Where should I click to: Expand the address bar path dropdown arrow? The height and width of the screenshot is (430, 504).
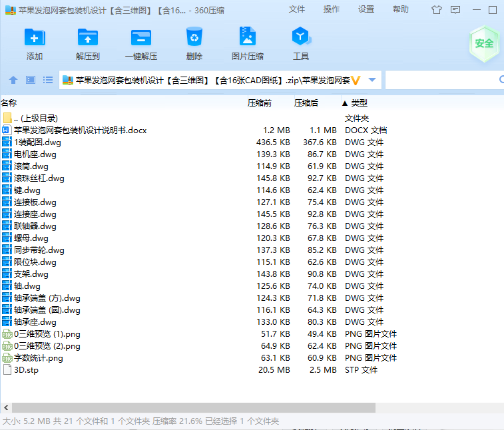[372, 80]
